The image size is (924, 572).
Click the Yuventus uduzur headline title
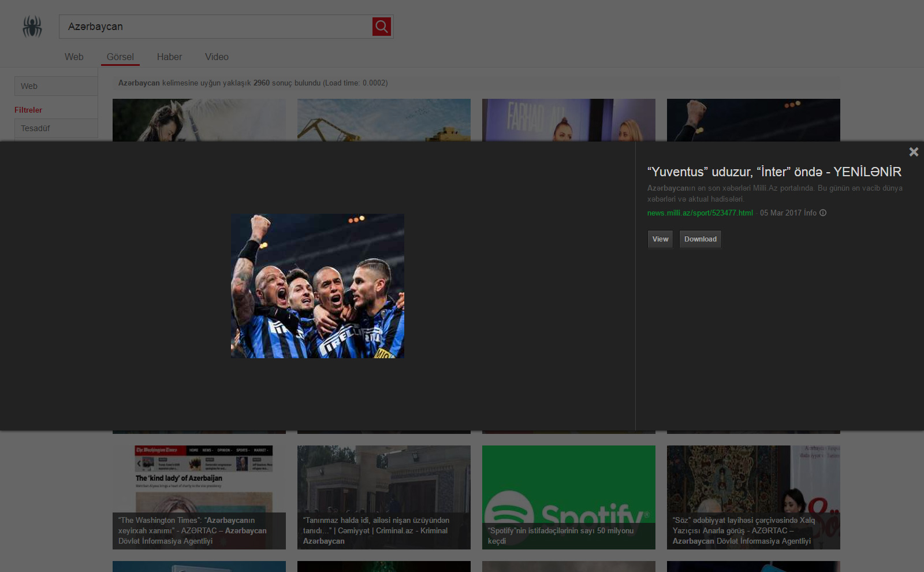pos(774,172)
